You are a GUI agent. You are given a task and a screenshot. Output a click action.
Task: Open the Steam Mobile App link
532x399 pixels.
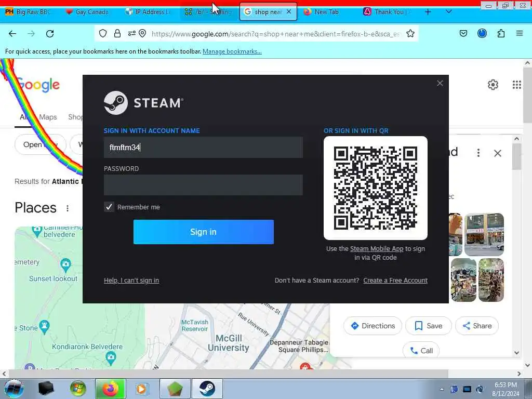coord(377,249)
